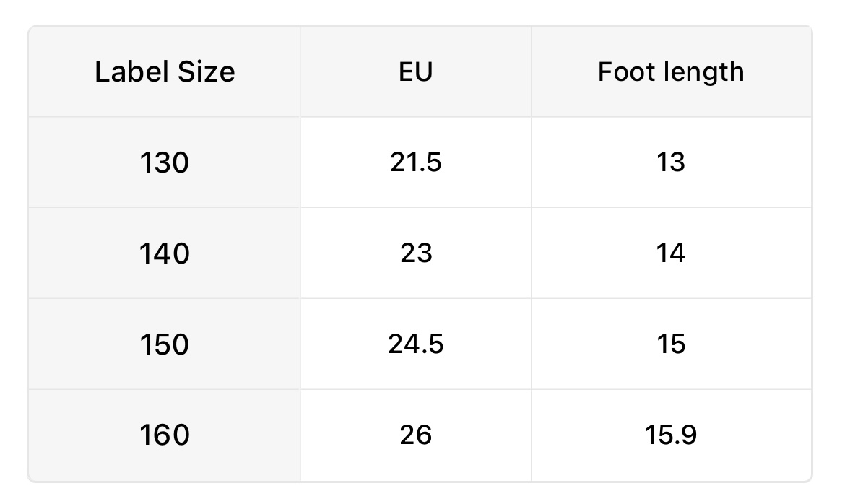845x504 pixels.
Task: Click the header divider between Label Size and EU
Action: click(x=300, y=72)
